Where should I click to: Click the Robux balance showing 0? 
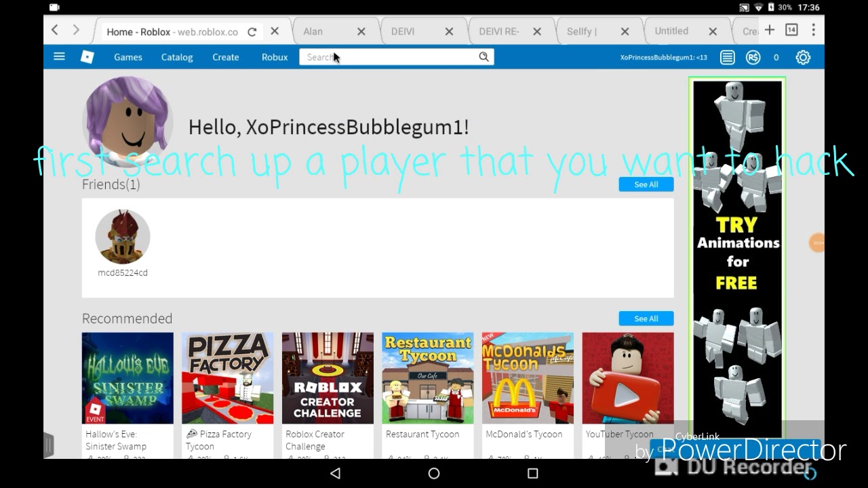tap(776, 58)
